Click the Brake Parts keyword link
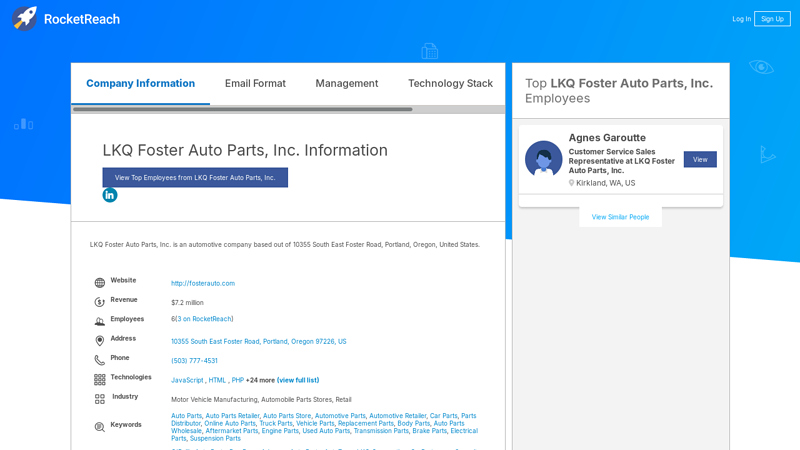800x450 pixels. [x=430, y=431]
